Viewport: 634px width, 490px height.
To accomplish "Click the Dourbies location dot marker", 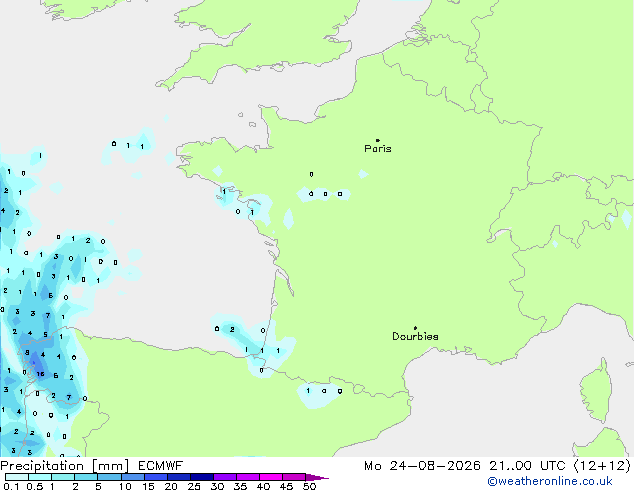I will [x=415, y=328].
